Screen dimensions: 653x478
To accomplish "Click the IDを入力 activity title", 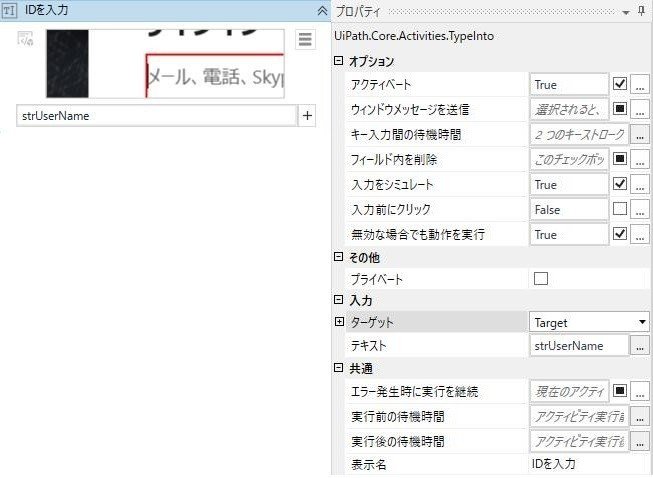I will click(46, 10).
